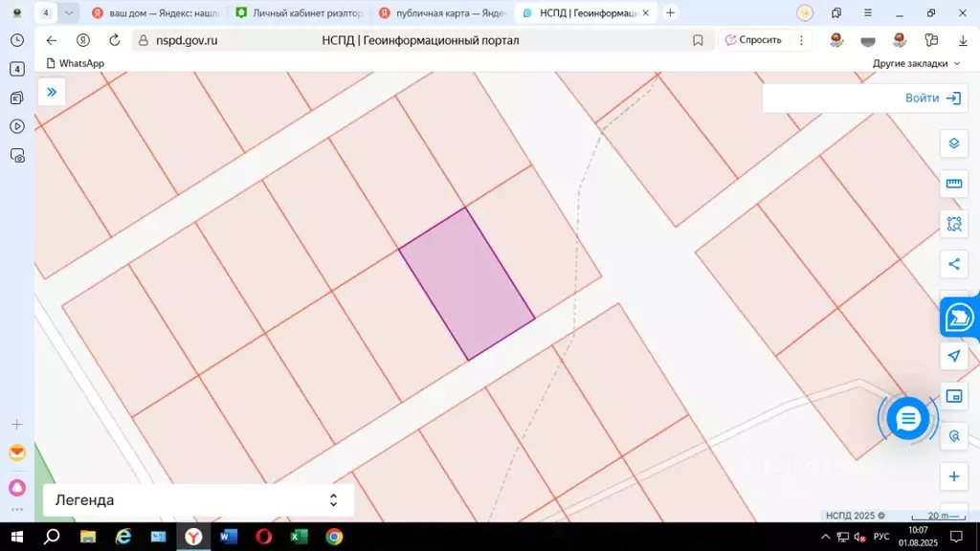Click the map search location icon
Screen dimensions: 980x551
[954, 436]
